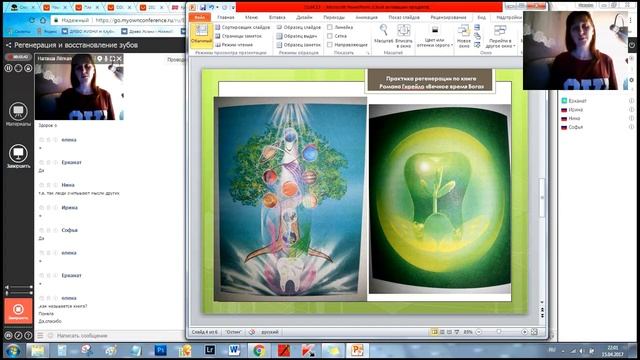Open Notes Master (Образец заметок)
This screenshot has height=360, width=640.
pyautogui.click(x=298, y=45)
